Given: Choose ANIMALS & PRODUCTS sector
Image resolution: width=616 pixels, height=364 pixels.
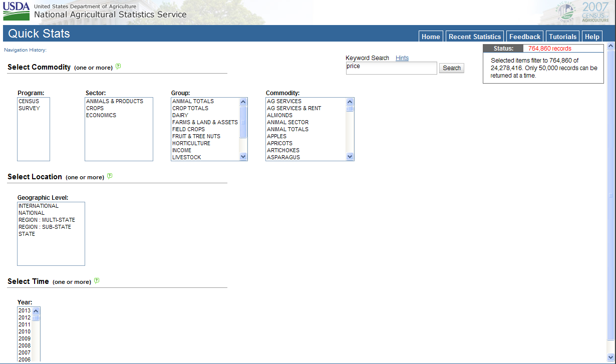Looking at the screenshot, I should pos(119,101).
